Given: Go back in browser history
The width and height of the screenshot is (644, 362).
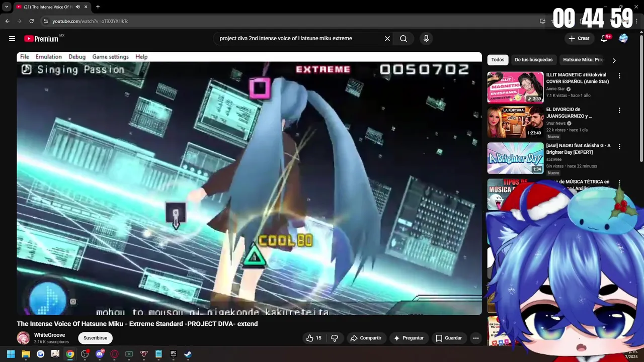Looking at the screenshot, I should 7,21.
